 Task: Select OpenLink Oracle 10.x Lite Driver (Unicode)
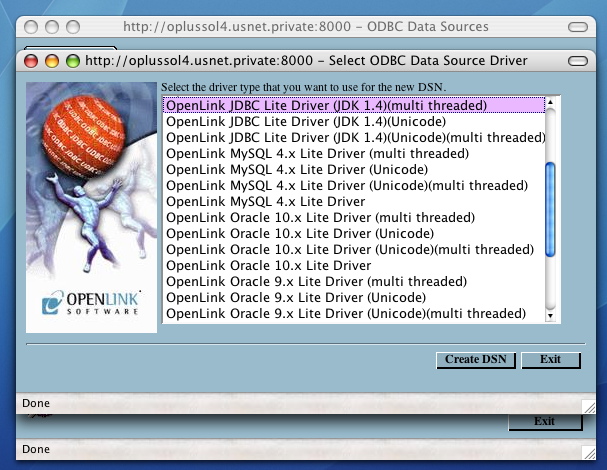[300, 233]
